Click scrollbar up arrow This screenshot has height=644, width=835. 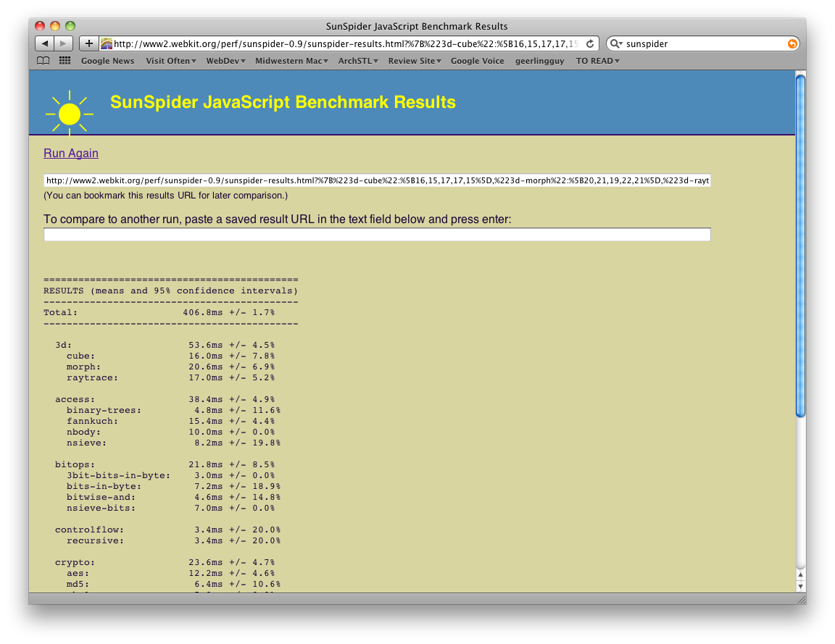800,574
